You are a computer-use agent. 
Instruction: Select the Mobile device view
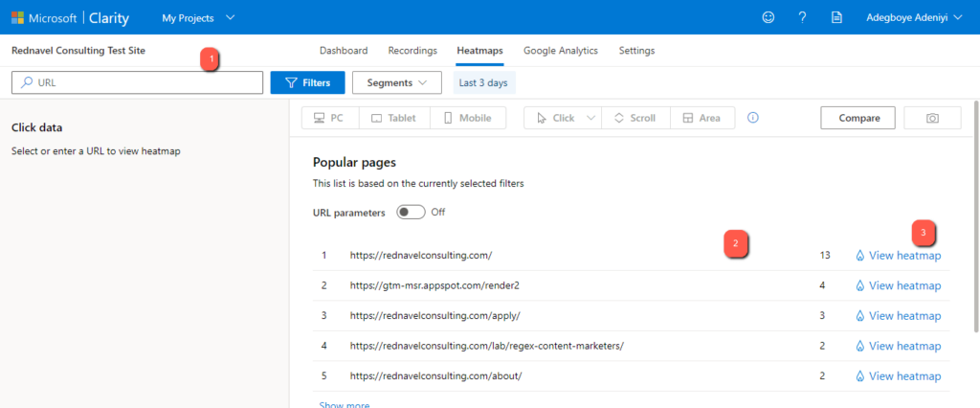pos(468,118)
